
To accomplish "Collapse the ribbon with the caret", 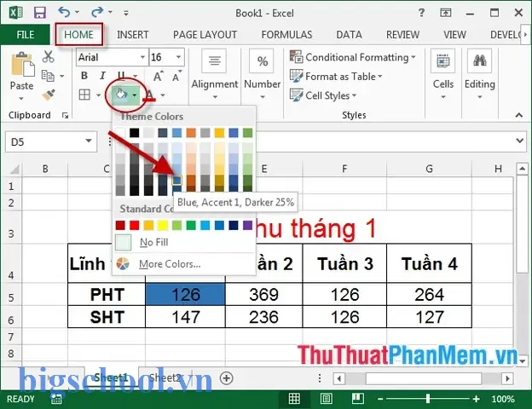I will [x=518, y=115].
